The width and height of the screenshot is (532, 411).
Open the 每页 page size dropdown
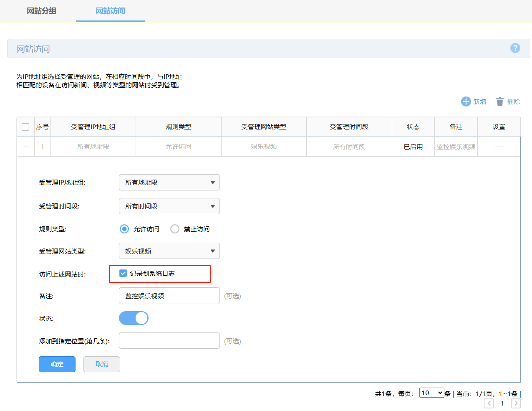pos(431,393)
